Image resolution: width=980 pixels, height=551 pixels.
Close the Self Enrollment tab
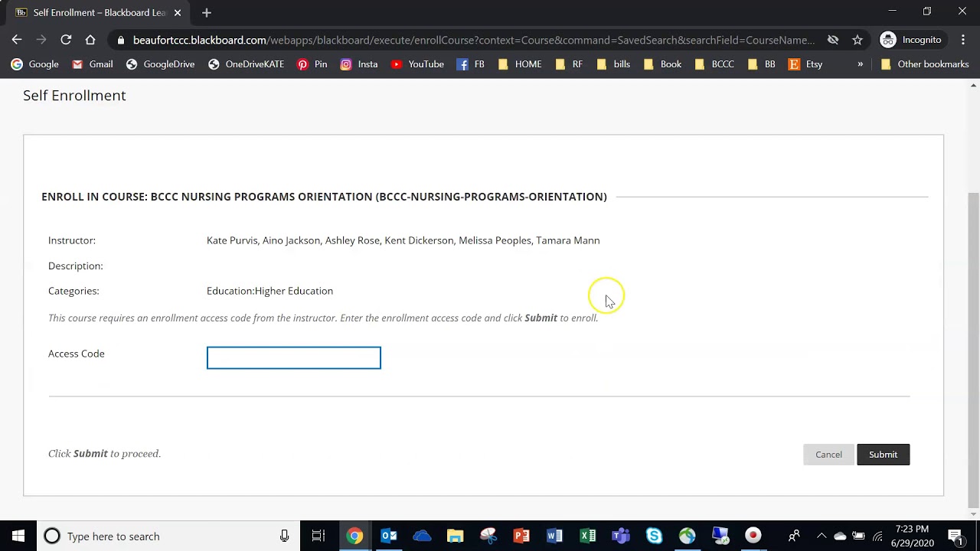pyautogui.click(x=177, y=12)
